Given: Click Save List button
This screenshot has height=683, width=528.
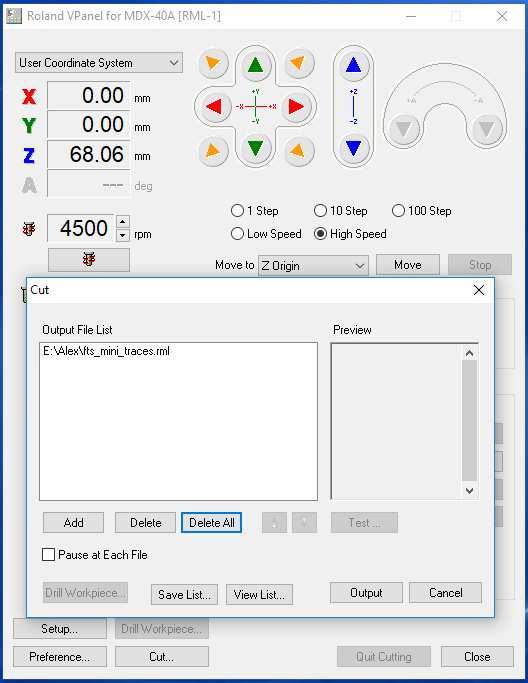Looking at the screenshot, I should [184, 595].
